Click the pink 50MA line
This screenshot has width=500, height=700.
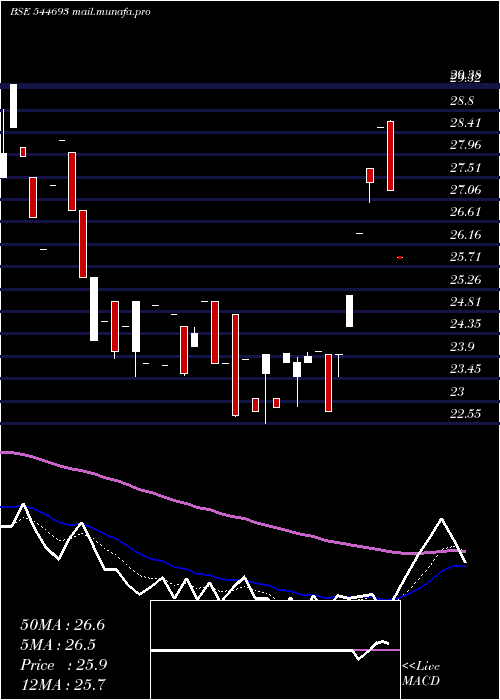pos(232,516)
